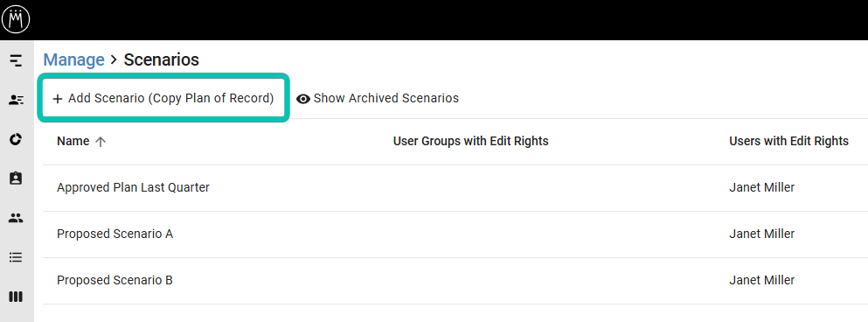Toggle Show Archived Scenarios eye icon
Viewport: 868px width, 322px height.
click(302, 99)
